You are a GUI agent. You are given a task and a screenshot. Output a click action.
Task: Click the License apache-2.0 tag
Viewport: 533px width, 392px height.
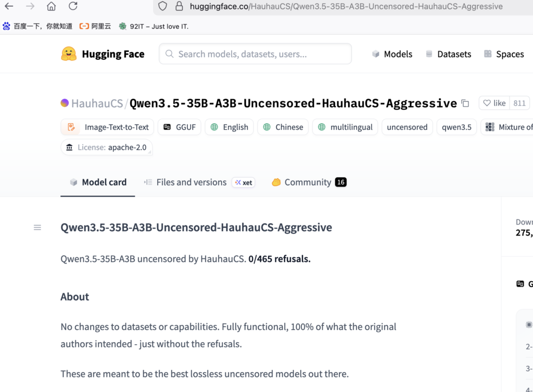[x=107, y=148]
